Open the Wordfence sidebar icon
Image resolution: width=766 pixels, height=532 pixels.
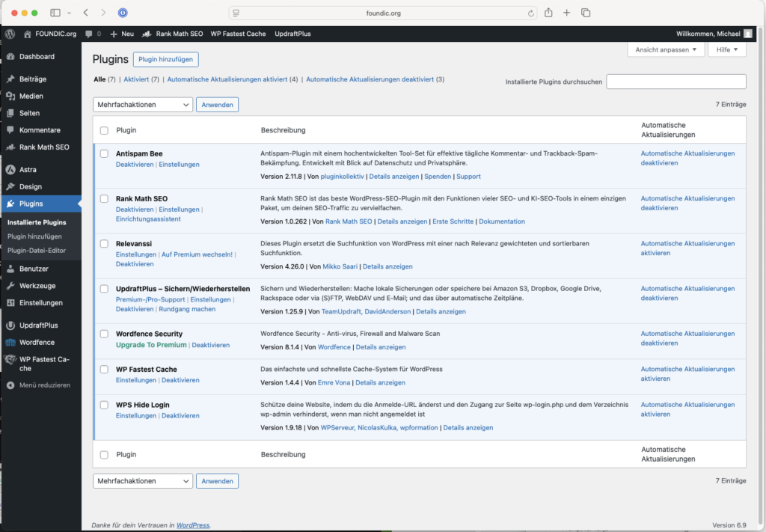[10, 342]
